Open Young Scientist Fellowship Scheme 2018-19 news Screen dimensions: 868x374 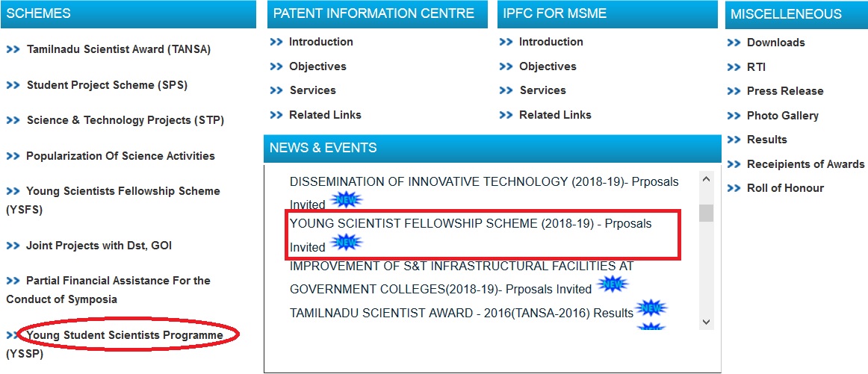tap(471, 224)
